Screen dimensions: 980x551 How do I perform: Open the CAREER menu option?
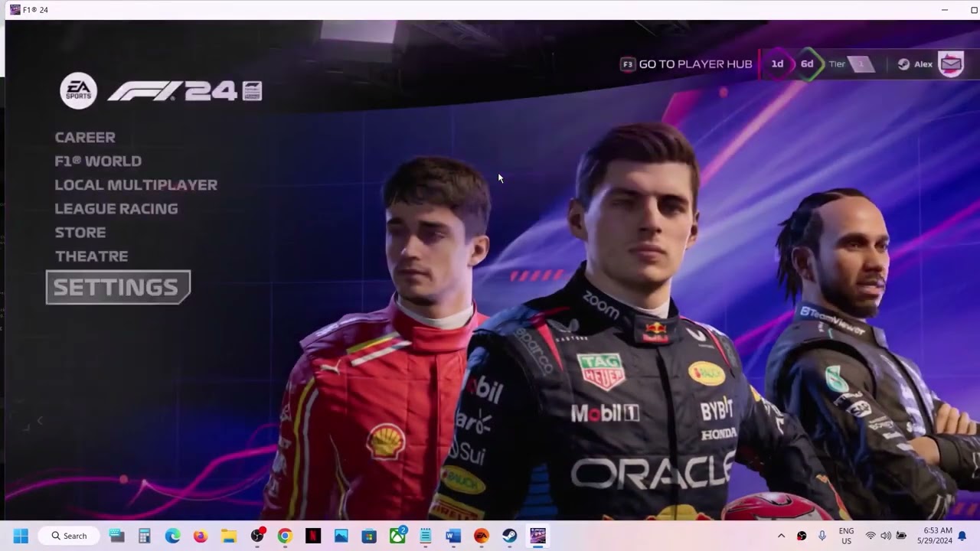85,138
